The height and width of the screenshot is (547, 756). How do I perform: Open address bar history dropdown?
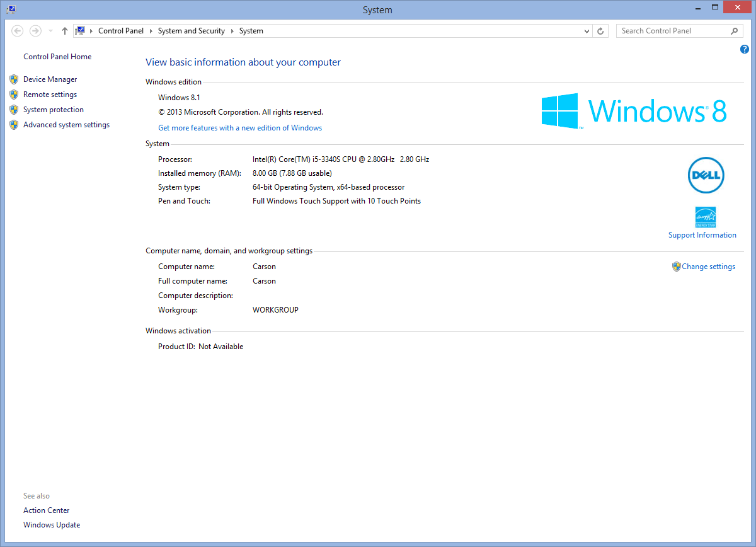pyautogui.click(x=587, y=31)
